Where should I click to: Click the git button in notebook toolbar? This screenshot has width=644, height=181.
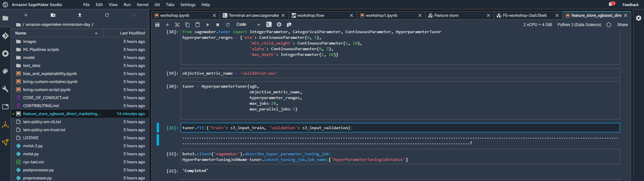click(x=289, y=24)
